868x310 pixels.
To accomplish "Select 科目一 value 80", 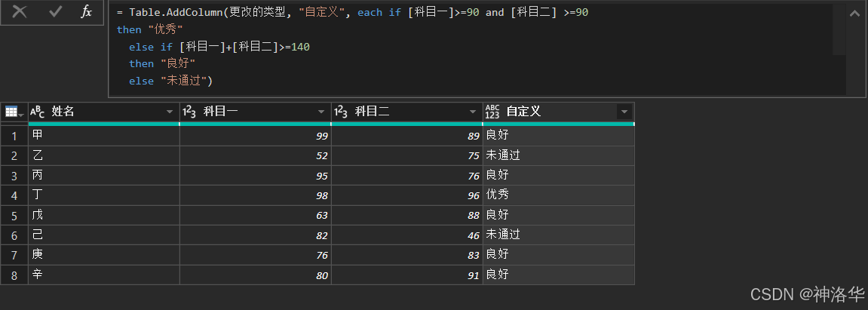I will [256, 275].
